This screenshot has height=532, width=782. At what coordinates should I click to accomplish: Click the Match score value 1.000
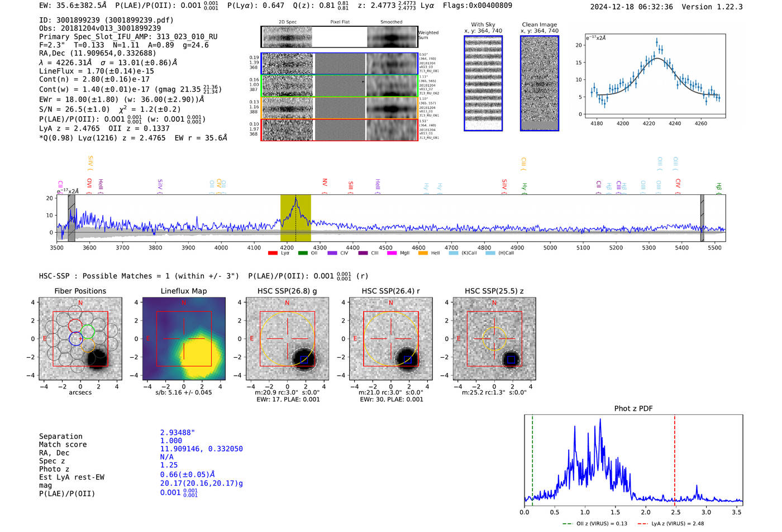coord(171,440)
